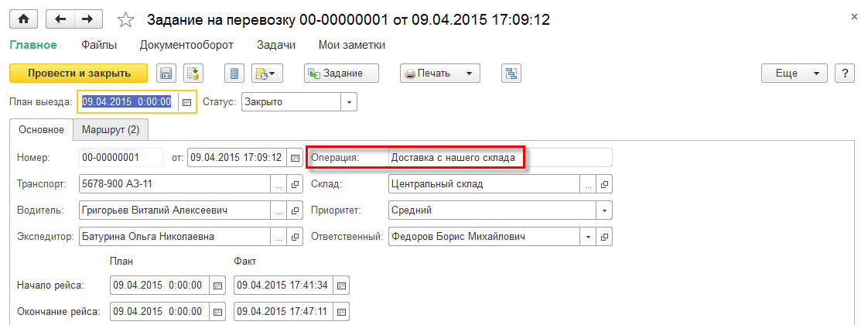
Task: Click the floppy disk save icon
Action: click(x=166, y=74)
